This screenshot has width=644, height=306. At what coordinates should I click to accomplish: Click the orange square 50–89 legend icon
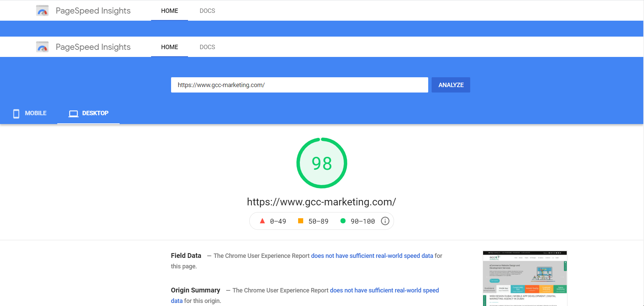[x=300, y=221]
